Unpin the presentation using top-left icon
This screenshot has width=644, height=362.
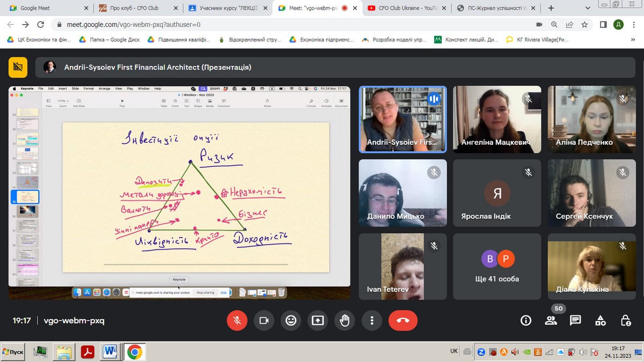[x=18, y=67]
